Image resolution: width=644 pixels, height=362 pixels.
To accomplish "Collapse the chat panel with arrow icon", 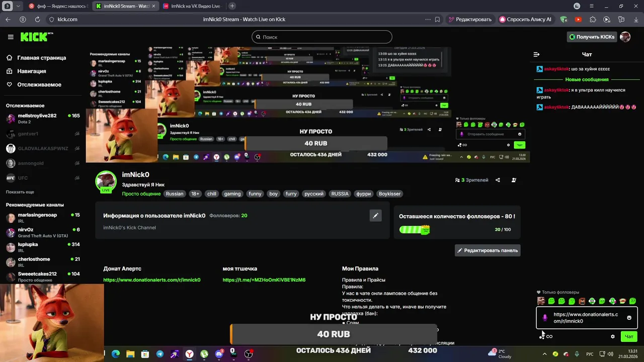I will [536, 54].
